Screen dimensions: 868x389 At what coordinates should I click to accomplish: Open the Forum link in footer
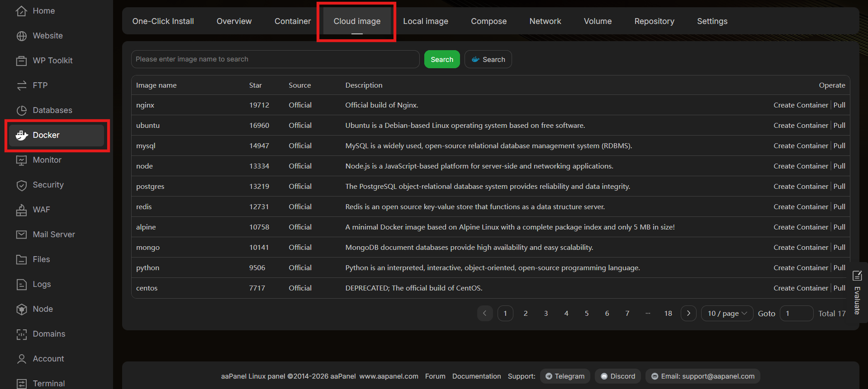click(435, 376)
